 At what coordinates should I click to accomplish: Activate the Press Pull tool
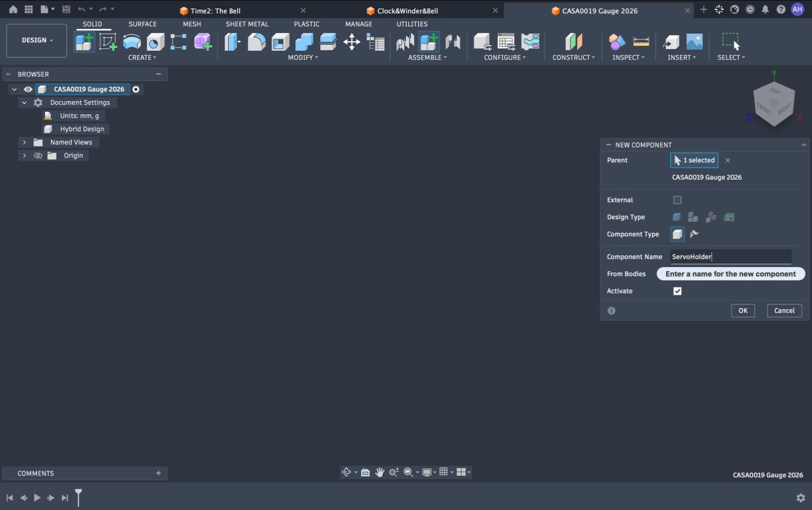(x=233, y=41)
